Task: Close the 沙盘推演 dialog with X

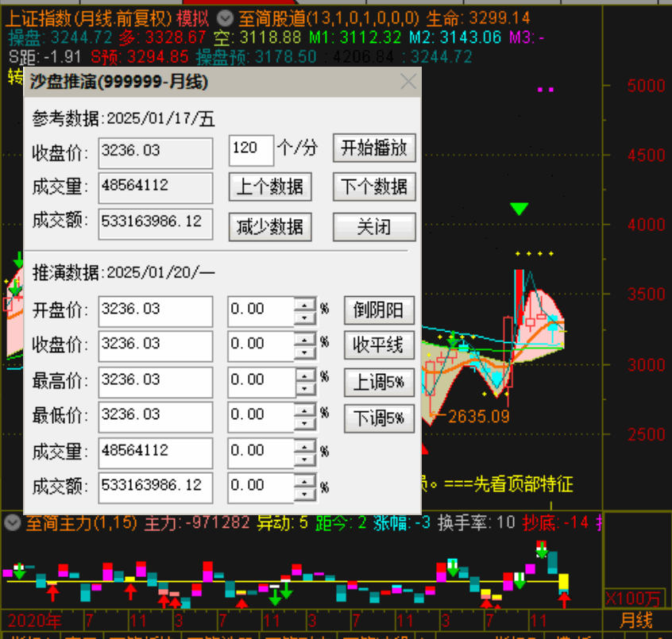Action: point(408,82)
